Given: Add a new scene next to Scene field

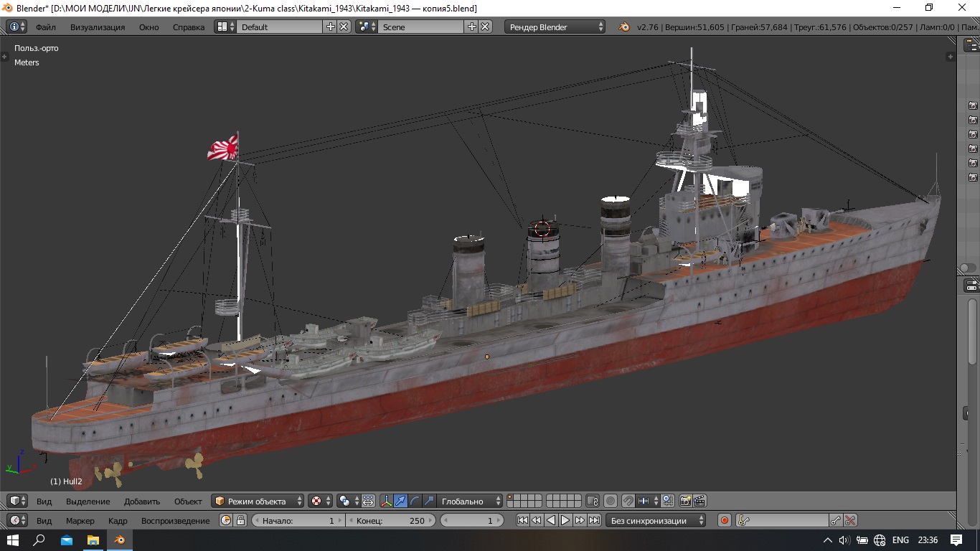Looking at the screenshot, I should point(471,27).
